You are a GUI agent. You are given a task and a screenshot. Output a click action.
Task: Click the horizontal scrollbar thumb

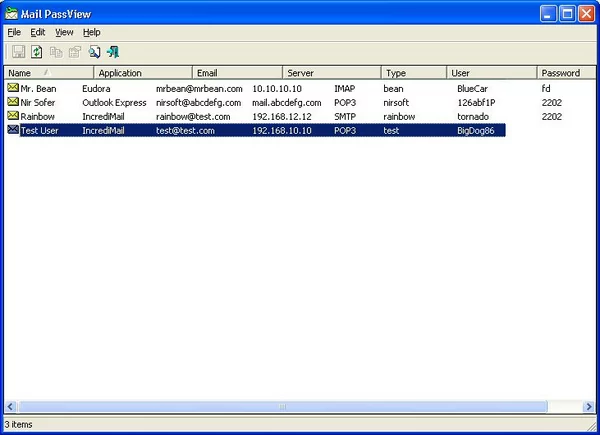(x=282, y=407)
